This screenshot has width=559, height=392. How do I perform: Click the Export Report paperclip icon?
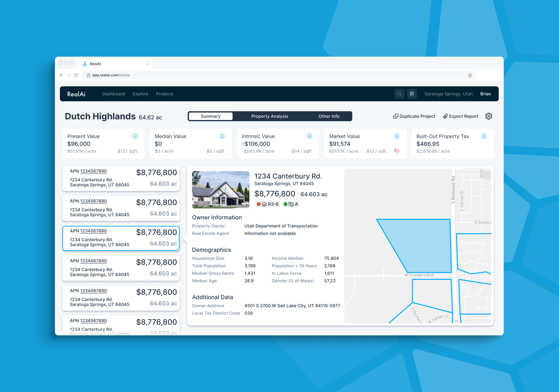(x=445, y=116)
